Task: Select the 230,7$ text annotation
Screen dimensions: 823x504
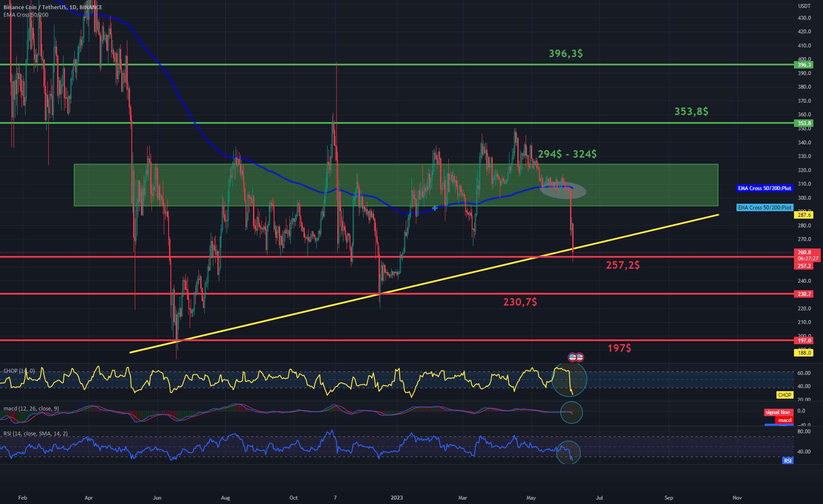Action: coord(520,302)
